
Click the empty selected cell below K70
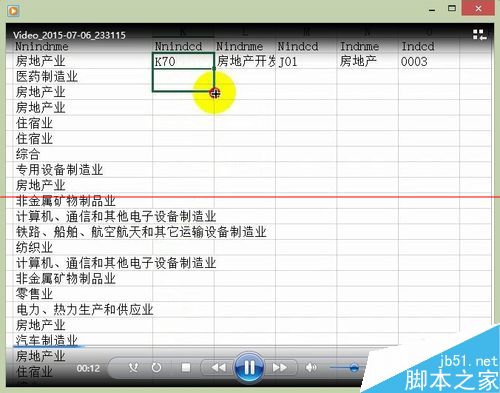[x=183, y=80]
